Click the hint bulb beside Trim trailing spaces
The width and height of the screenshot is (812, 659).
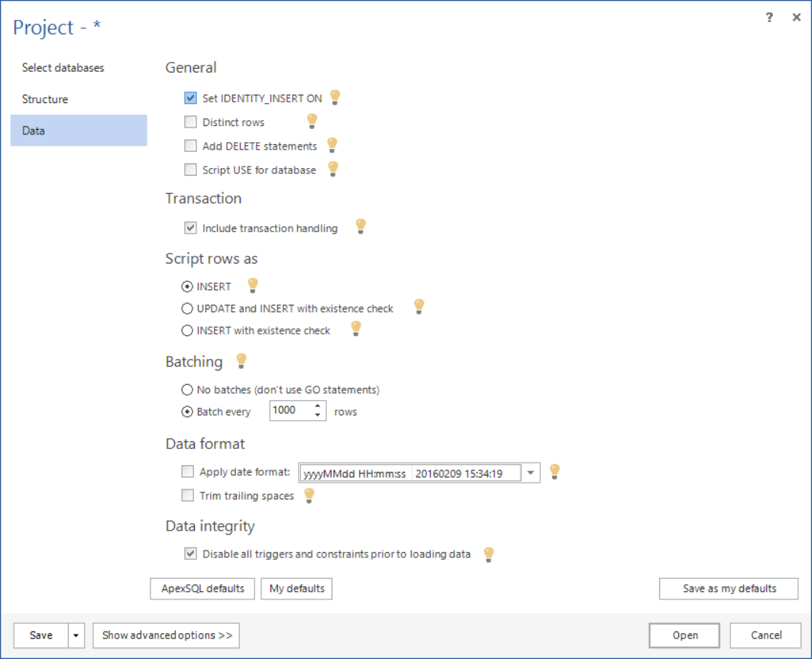pyautogui.click(x=309, y=495)
